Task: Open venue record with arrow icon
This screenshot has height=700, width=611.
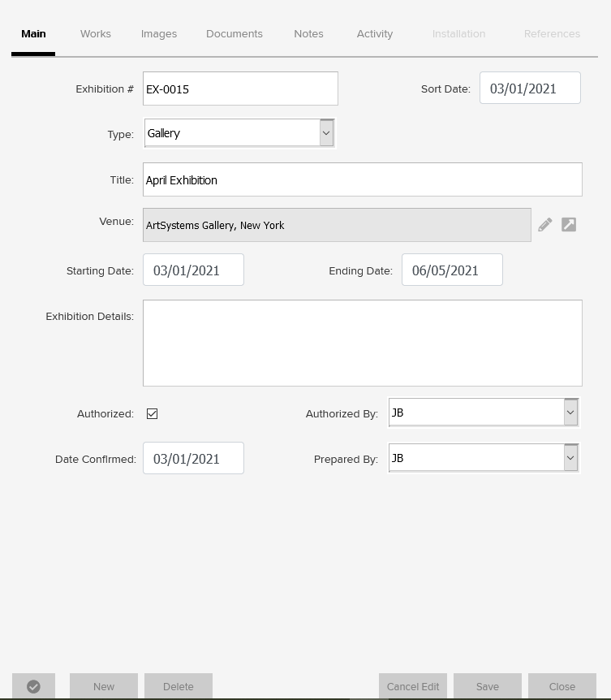Action: [569, 225]
